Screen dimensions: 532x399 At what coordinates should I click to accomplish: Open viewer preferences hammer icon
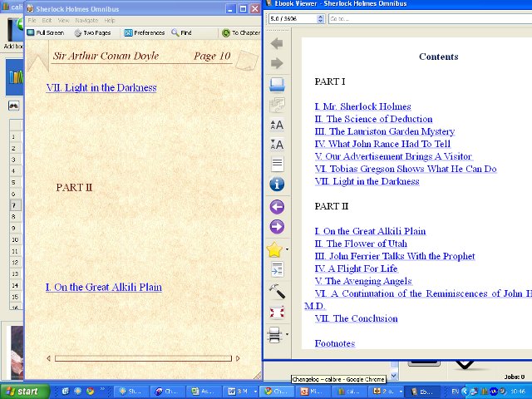[x=277, y=291]
